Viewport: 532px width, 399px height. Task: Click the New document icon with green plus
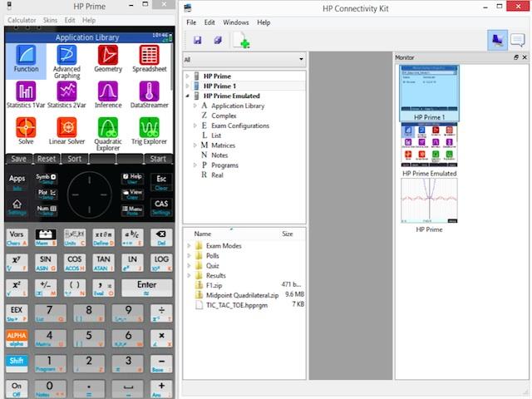(x=241, y=41)
